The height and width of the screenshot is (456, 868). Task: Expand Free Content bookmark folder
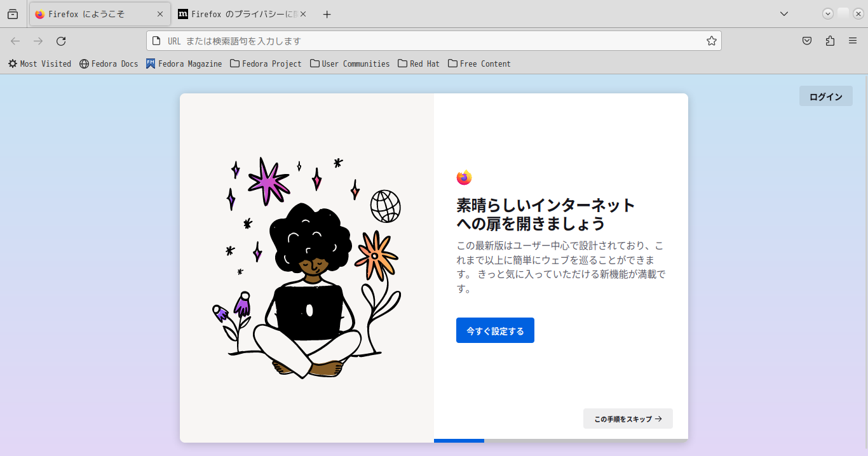pyautogui.click(x=479, y=64)
